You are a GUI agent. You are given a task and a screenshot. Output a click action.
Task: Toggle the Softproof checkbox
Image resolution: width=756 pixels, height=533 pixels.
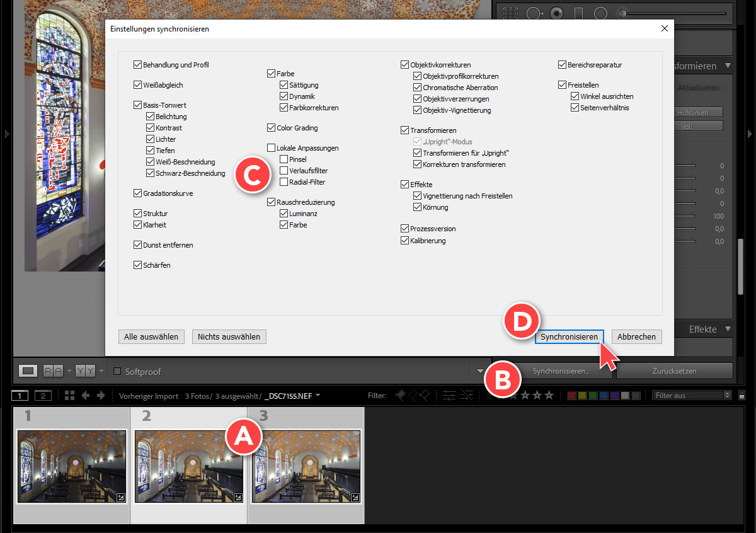coord(117,372)
